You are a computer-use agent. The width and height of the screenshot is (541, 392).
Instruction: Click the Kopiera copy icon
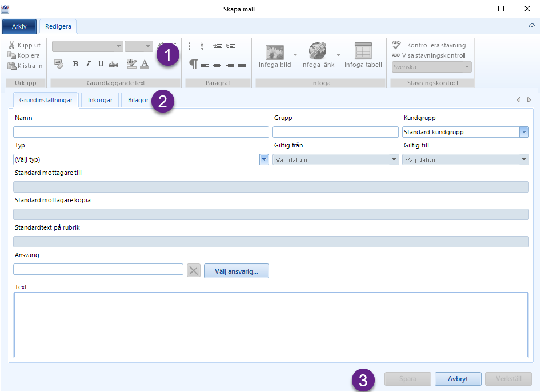tap(12, 55)
